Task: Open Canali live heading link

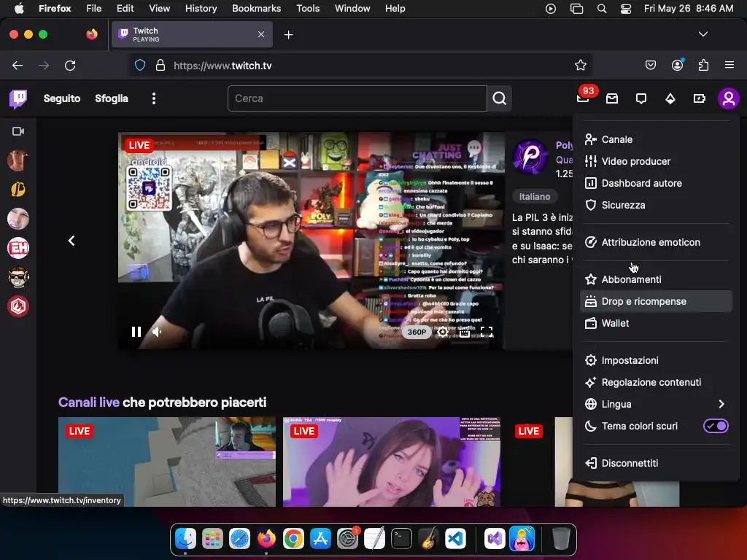Action: [88, 402]
